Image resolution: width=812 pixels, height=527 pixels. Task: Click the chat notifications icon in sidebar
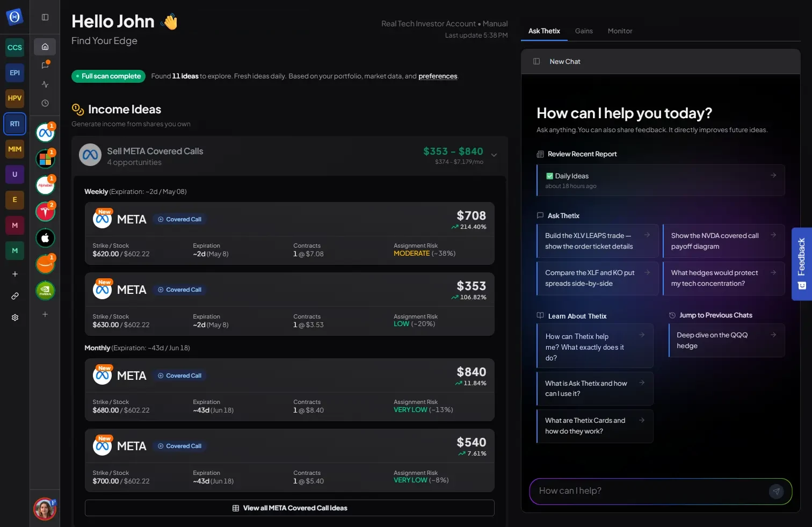[45, 66]
